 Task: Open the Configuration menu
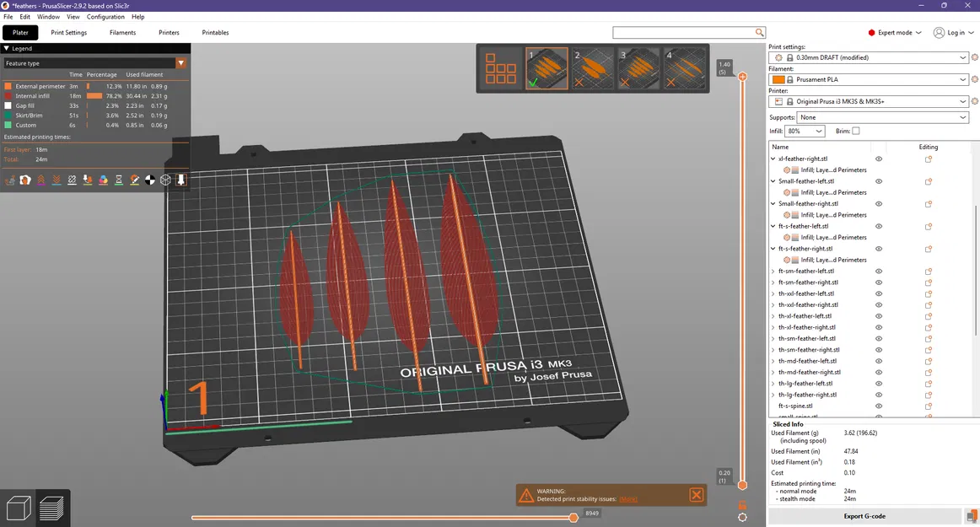(x=105, y=17)
